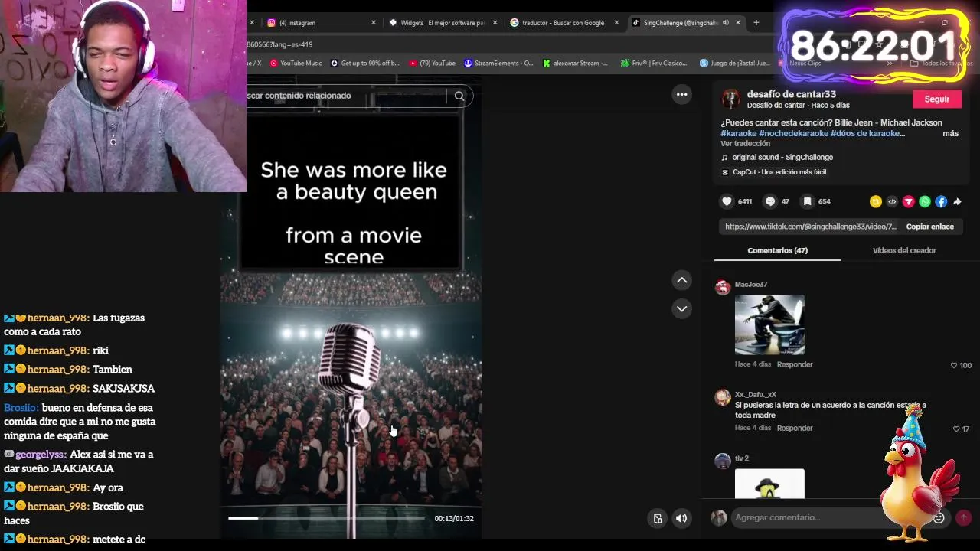
Task: Focus the Agregar comentario field
Action: 831,517
